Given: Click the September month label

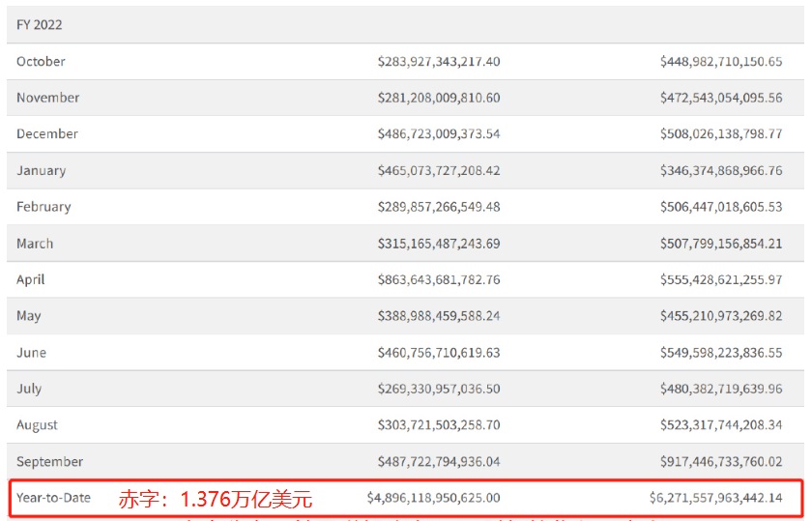Looking at the screenshot, I should pos(49,462).
